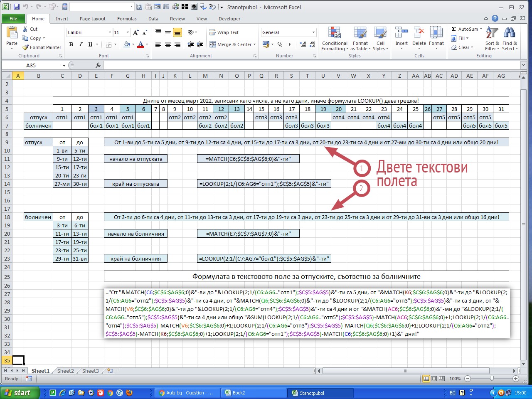Decrease font size with the small A icon

click(x=145, y=32)
